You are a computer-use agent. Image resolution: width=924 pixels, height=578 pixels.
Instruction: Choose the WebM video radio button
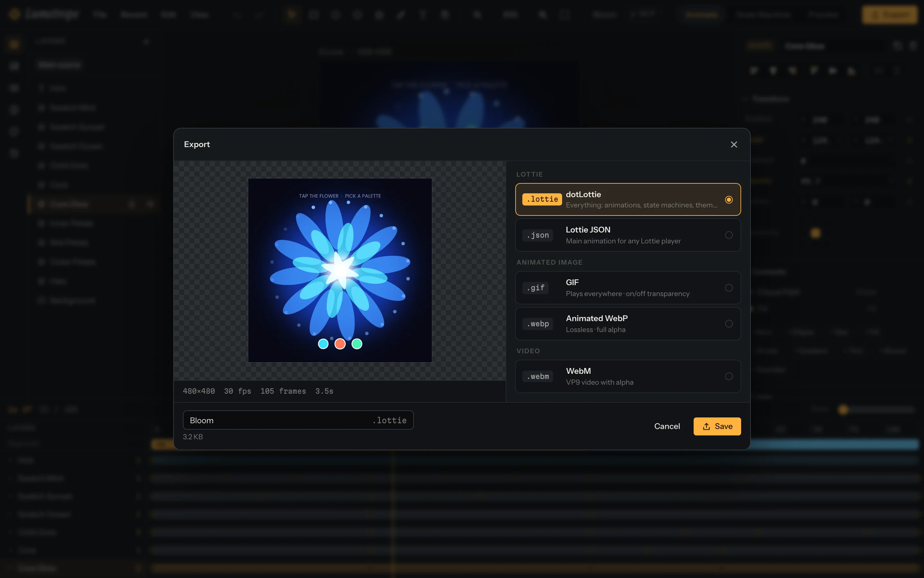coord(729,377)
